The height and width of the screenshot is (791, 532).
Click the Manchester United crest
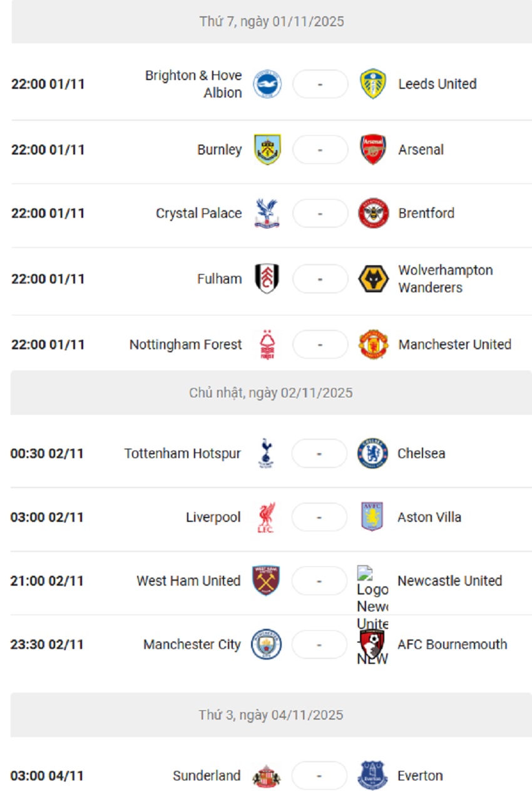click(x=373, y=345)
